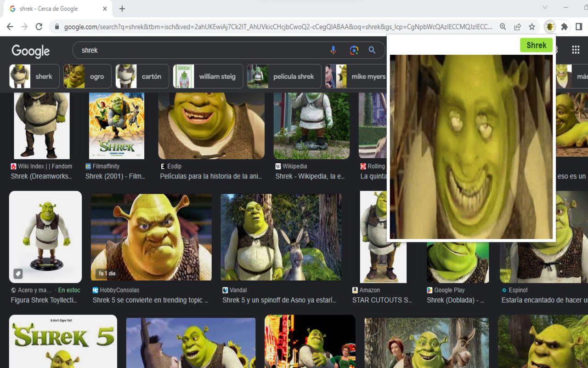This screenshot has width=588, height=368.
Task: Click the browser back arrow
Action: (x=10, y=27)
